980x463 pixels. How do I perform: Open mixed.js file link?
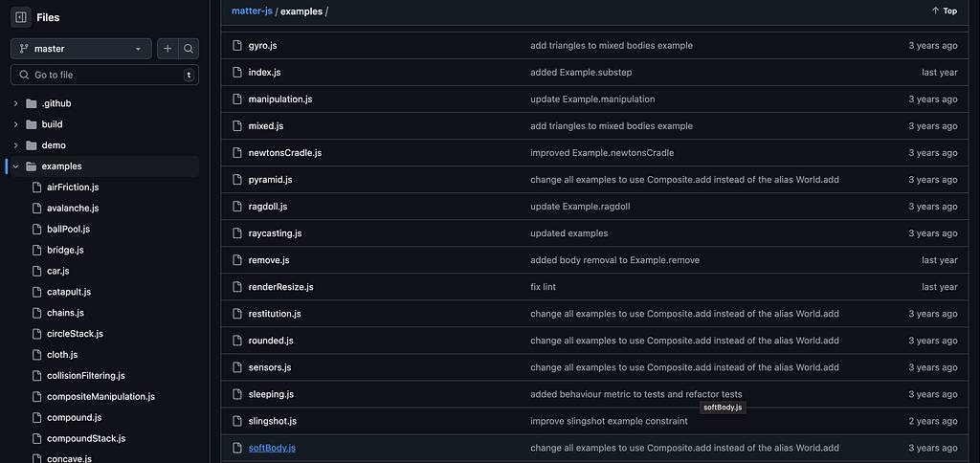266,126
